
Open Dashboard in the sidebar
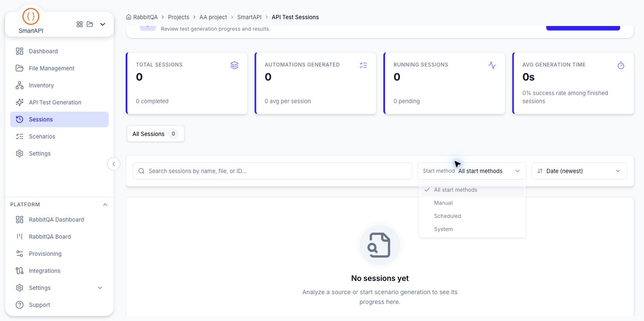click(59, 51)
